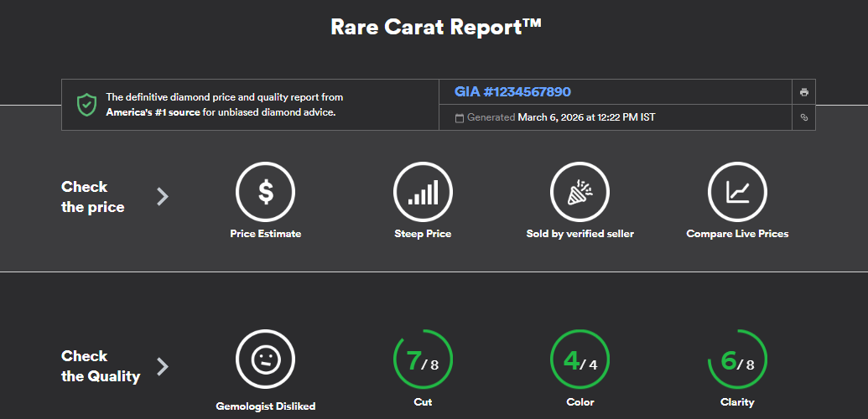The width and height of the screenshot is (868, 419).
Task: Click the Sold by verified seller label
Action: point(580,234)
